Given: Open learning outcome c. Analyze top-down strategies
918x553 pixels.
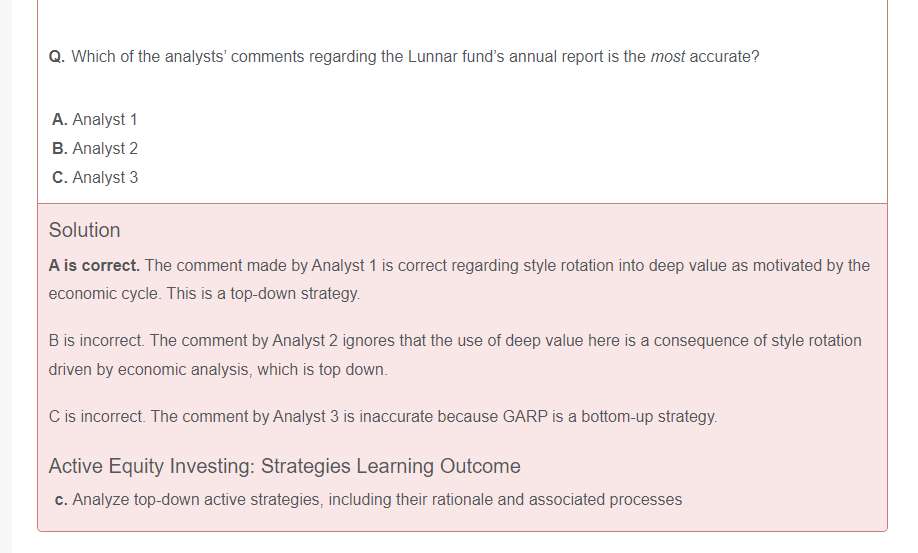Looking at the screenshot, I should [x=377, y=499].
